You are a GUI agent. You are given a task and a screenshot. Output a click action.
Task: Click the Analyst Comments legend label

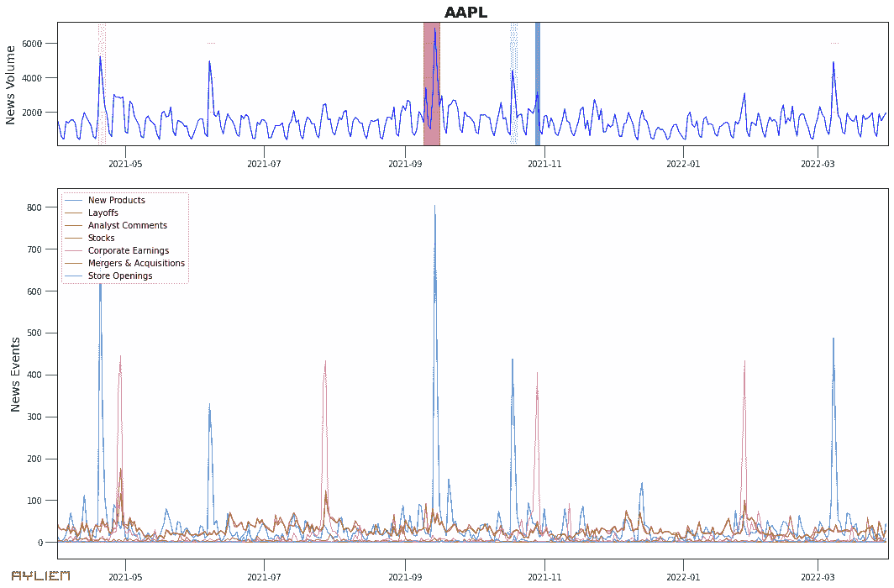tap(127, 226)
